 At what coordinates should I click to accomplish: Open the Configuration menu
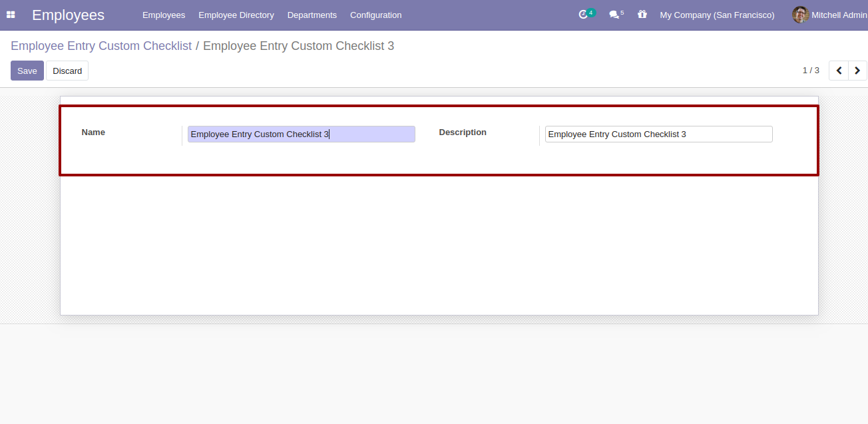[376, 15]
